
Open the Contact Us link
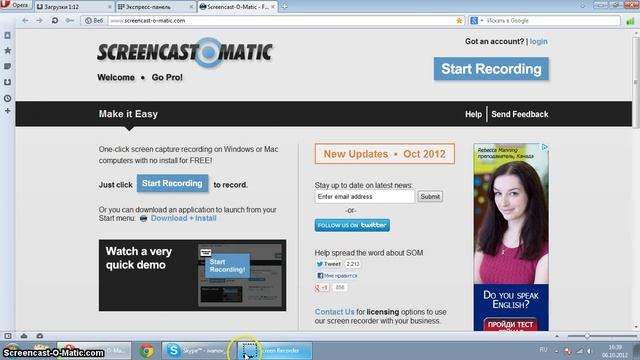point(334,312)
